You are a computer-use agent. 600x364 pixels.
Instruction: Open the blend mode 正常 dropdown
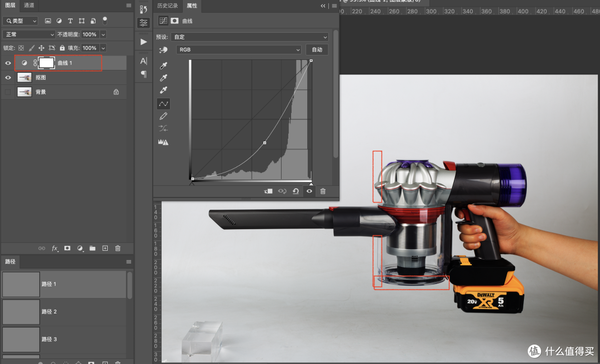click(29, 34)
